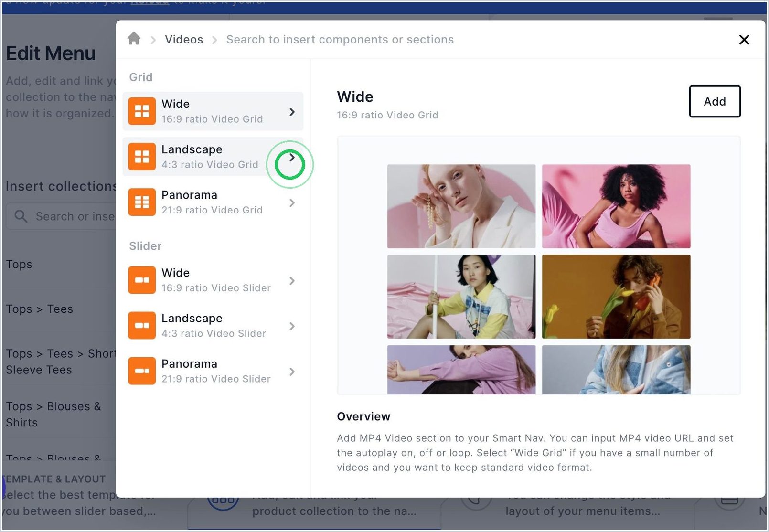Click the Panorama 21:9 Video Grid icon
This screenshot has height=532, width=769.
pos(142,202)
